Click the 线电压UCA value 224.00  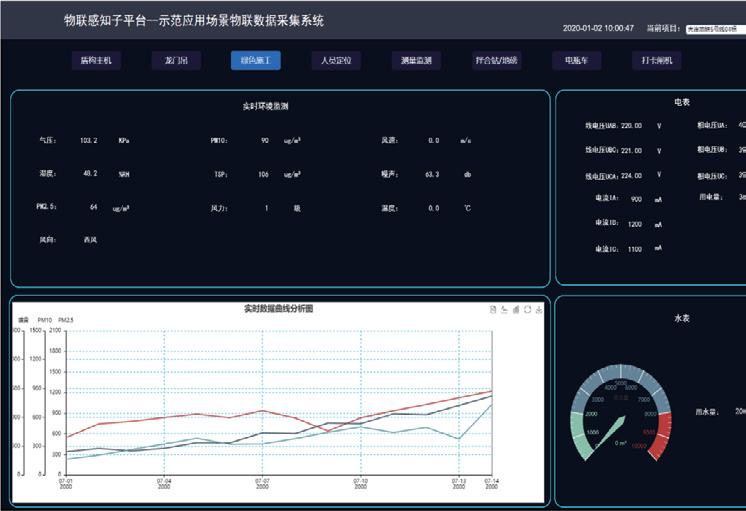[631, 176]
